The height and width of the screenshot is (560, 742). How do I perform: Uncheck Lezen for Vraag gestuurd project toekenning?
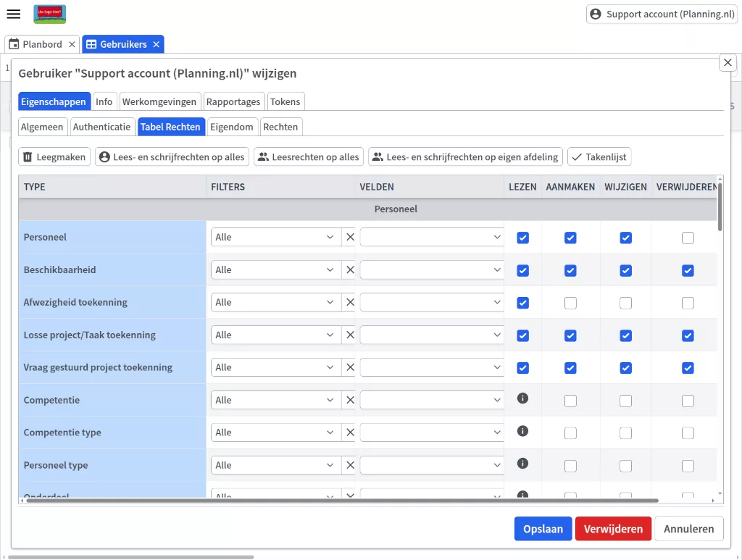(x=522, y=368)
